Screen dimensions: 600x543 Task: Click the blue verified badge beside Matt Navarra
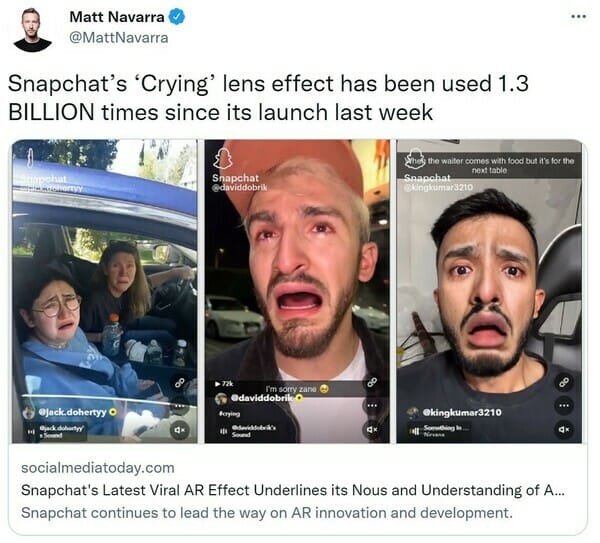(x=177, y=17)
